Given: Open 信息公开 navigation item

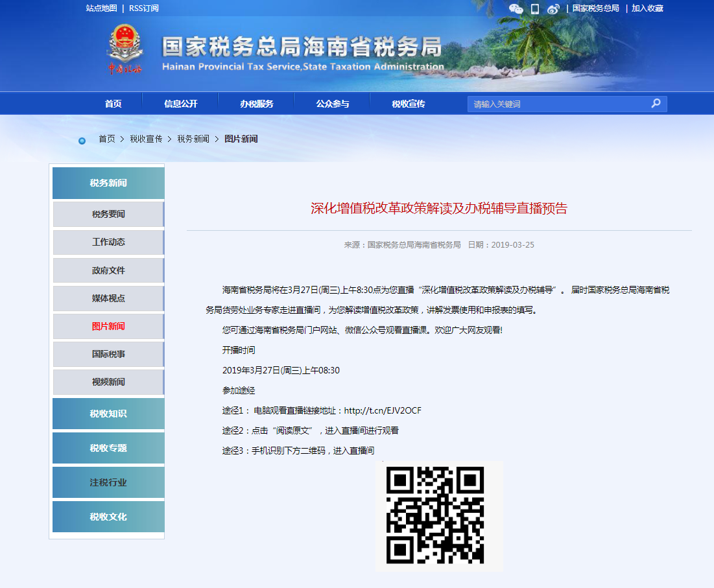Looking at the screenshot, I should (181, 104).
